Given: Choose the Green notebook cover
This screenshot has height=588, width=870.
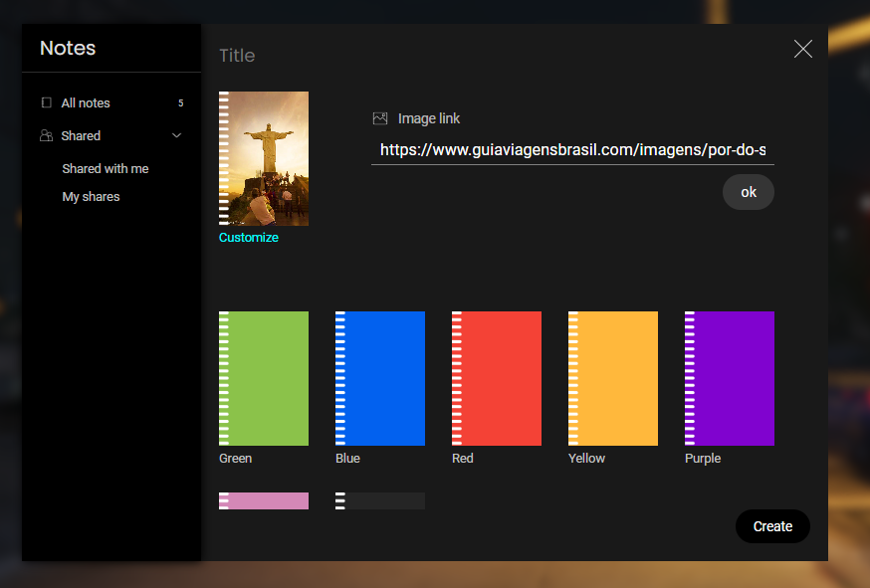Looking at the screenshot, I should [x=264, y=378].
